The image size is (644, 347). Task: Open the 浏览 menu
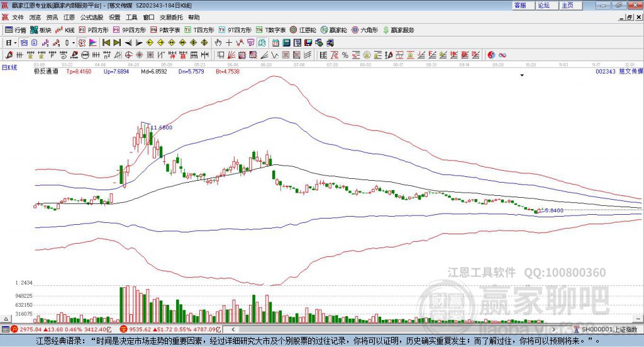pos(35,17)
